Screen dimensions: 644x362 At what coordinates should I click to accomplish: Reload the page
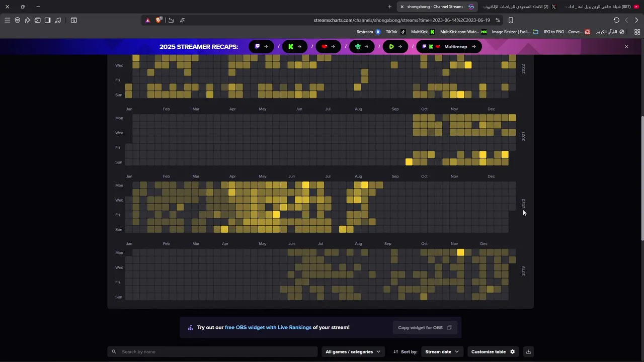(616, 20)
